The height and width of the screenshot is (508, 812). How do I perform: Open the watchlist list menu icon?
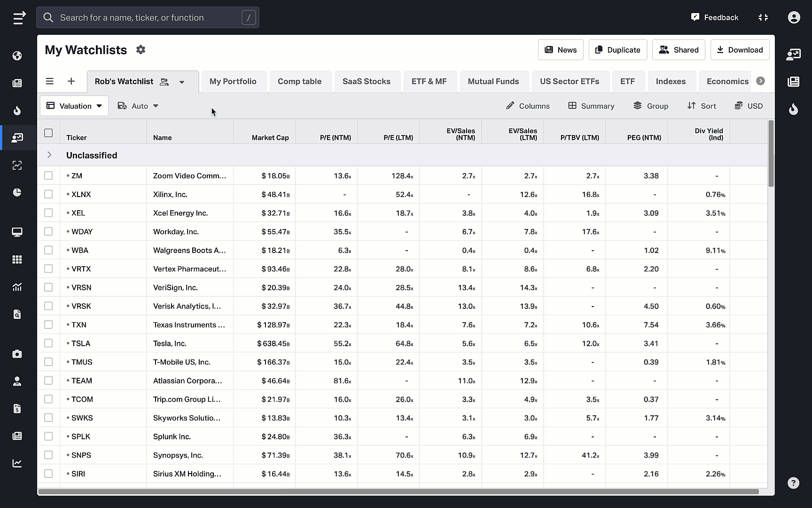point(49,81)
